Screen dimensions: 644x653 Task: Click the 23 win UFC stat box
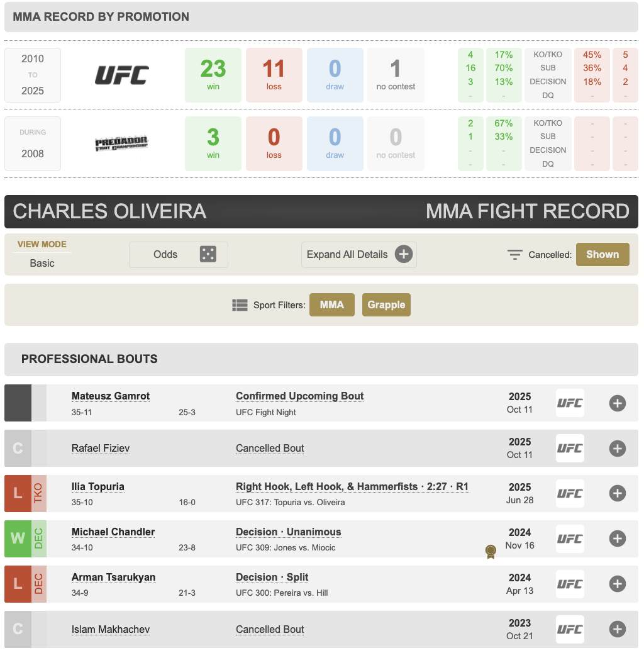[x=213, y=75]
